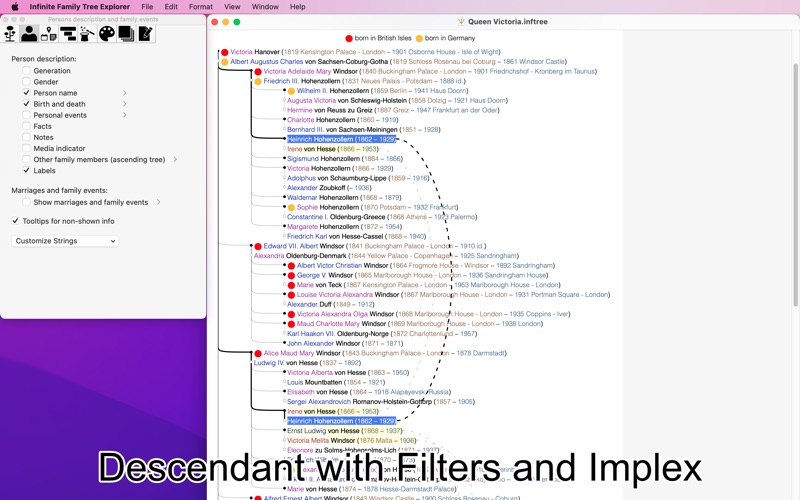
Task: Select Ludwig IV. von Hesse entry
Action: pyautogui.click(x=307, y=363)
